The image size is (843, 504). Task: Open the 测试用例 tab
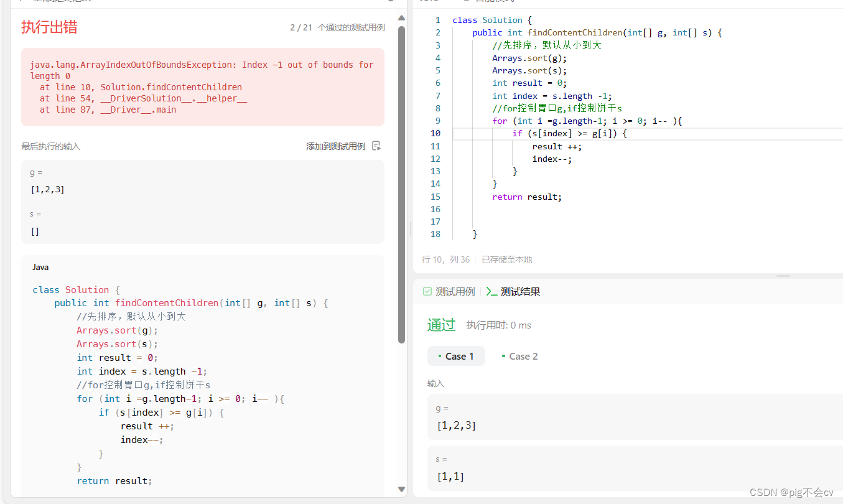(x=449, y=291)
